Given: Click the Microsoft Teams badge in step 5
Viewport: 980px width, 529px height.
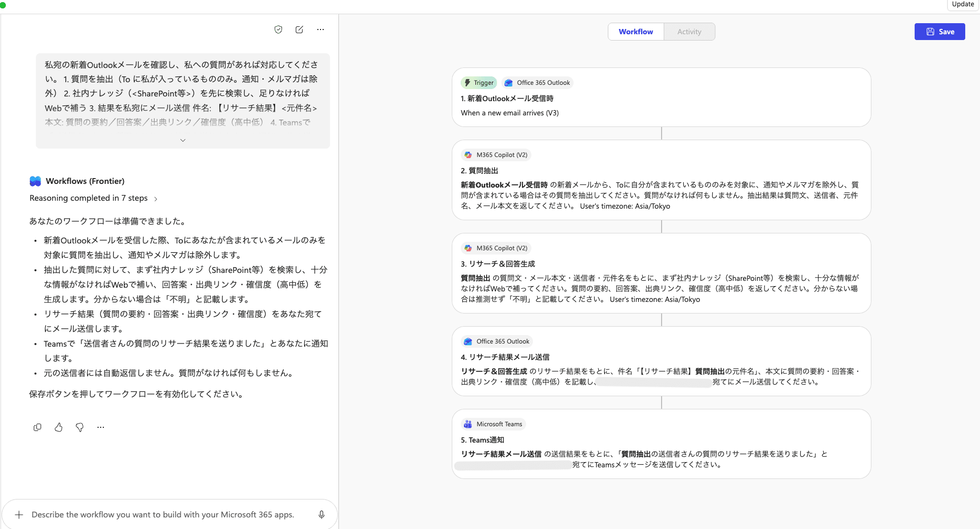Looking at the screenshot, I should [x=493, y=424].
